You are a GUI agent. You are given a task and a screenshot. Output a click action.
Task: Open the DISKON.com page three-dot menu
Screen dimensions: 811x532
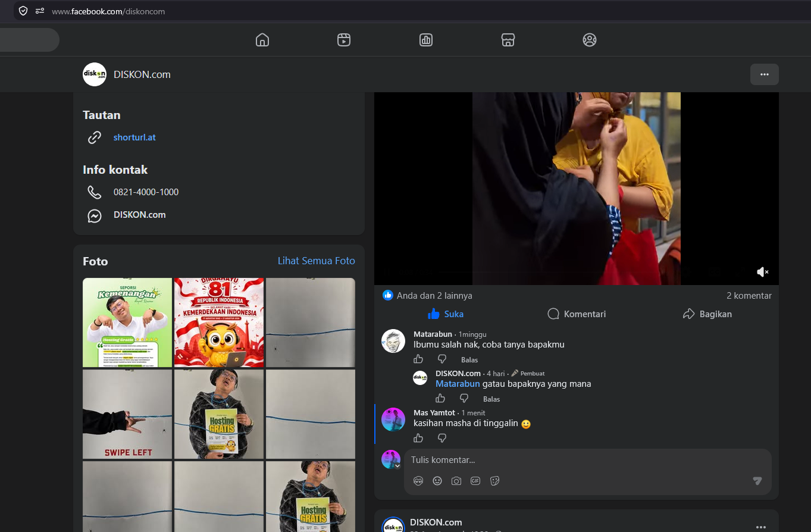765,74
